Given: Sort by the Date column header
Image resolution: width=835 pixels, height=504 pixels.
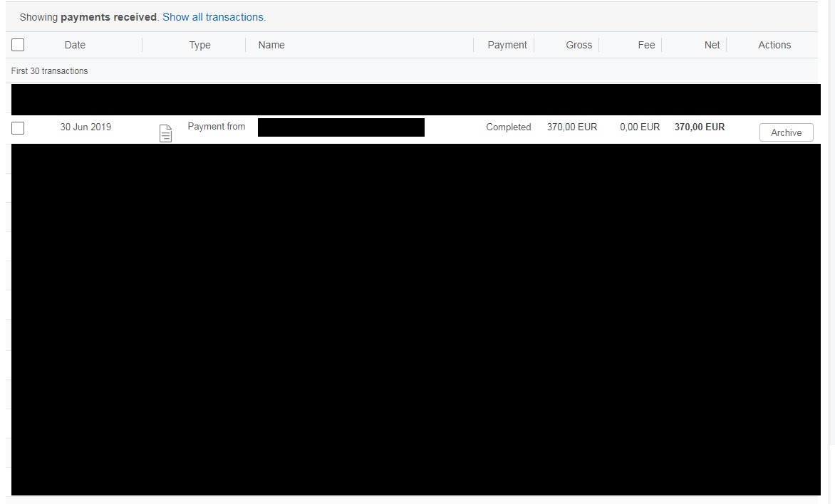Looking at the screenshot, I should (x=75, y=46).
